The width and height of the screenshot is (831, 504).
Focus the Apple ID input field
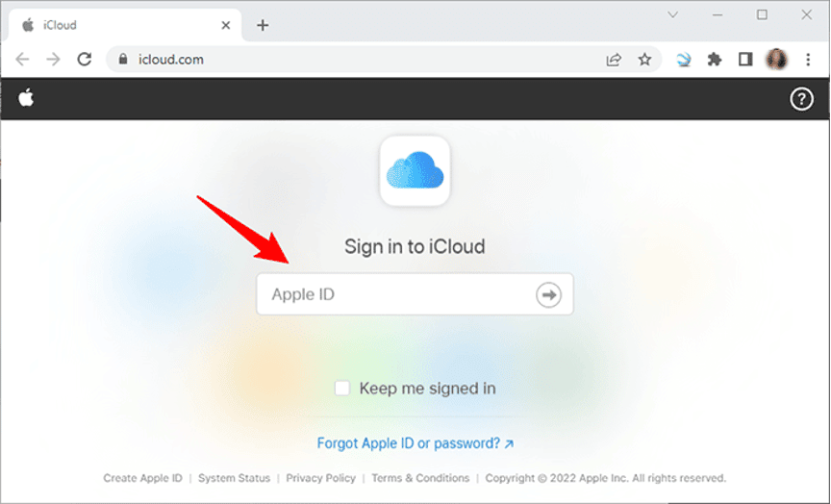[394, 294]
